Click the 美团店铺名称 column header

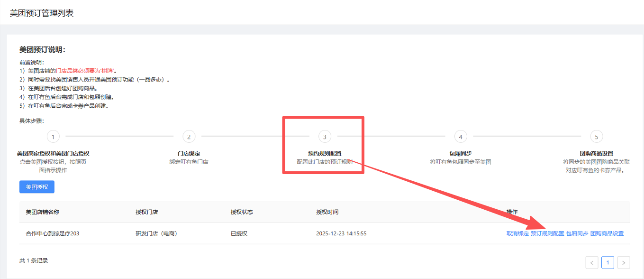click(x=43, y=212)
